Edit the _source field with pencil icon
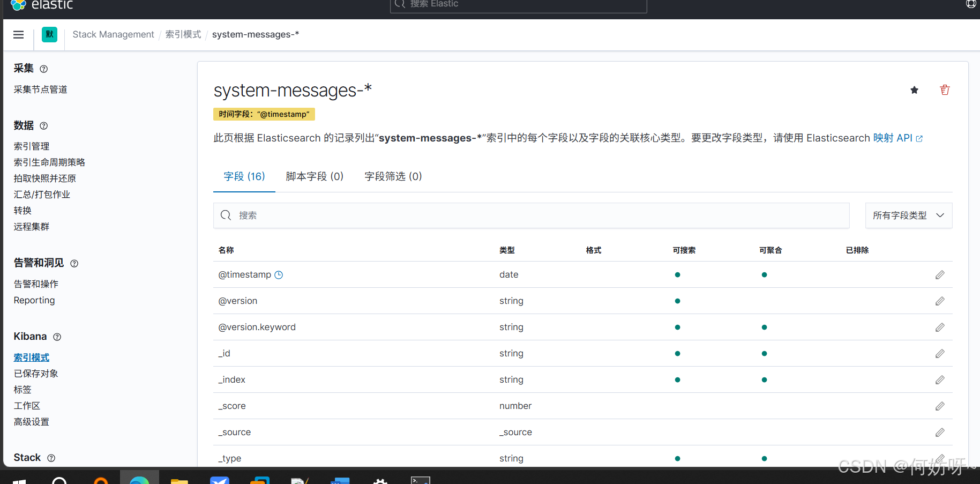 tap(940, 433)
